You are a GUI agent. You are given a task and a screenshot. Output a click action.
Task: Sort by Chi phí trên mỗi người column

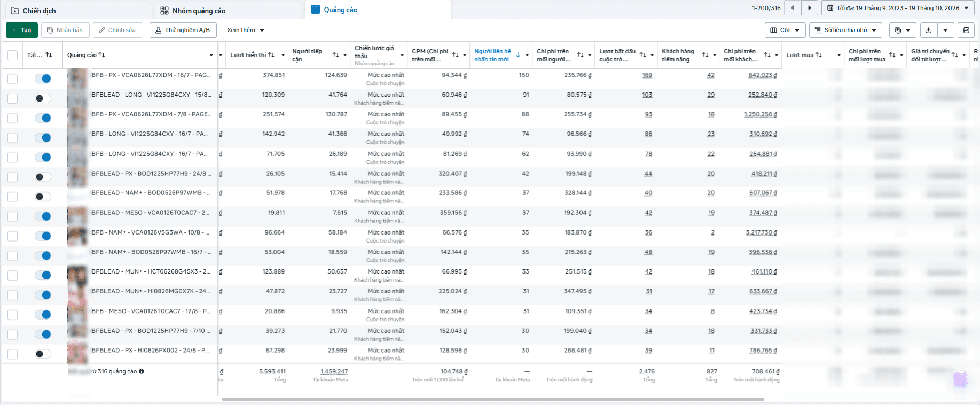click(x=581, y=55)
